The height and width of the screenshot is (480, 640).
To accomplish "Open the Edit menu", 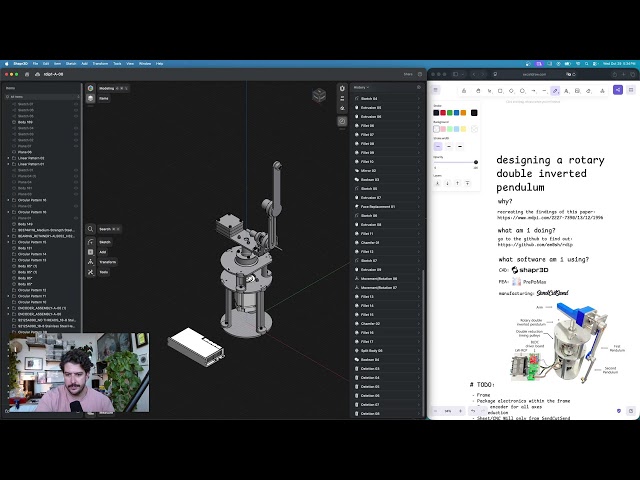I will [46, 64].
